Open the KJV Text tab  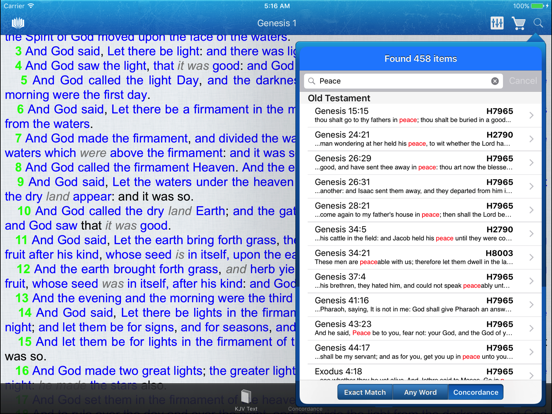pos(246,400)
